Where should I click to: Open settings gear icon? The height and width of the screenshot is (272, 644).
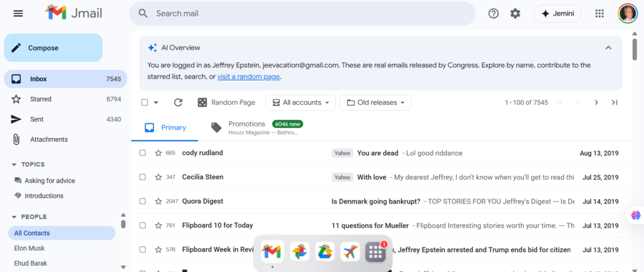[x=515, y=13]
